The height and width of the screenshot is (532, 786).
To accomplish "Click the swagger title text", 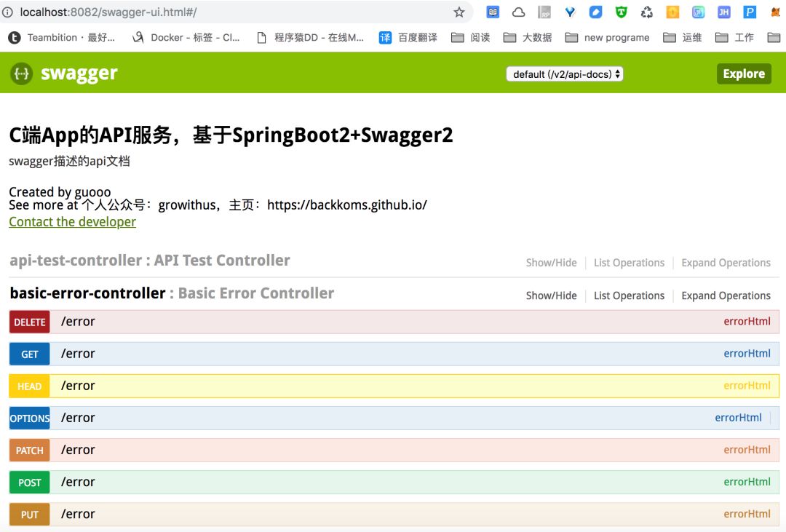I will click(x=79, y=74).
